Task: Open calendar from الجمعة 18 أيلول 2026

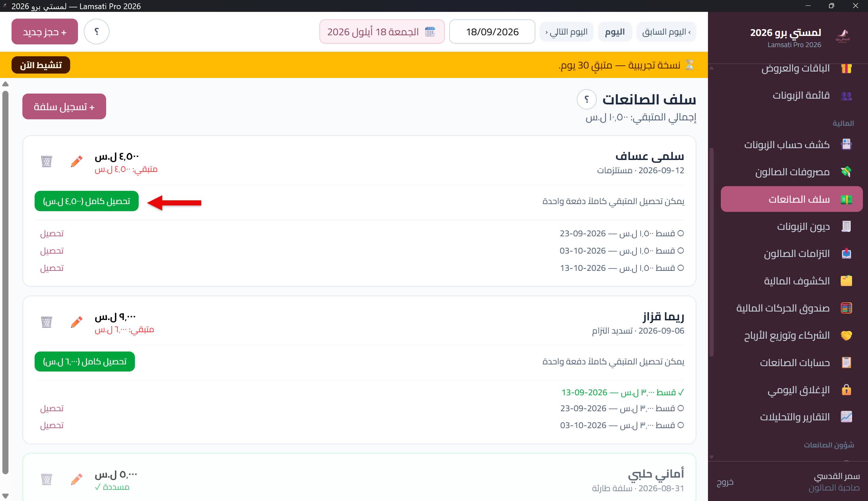Action: [x=382, y=32]
